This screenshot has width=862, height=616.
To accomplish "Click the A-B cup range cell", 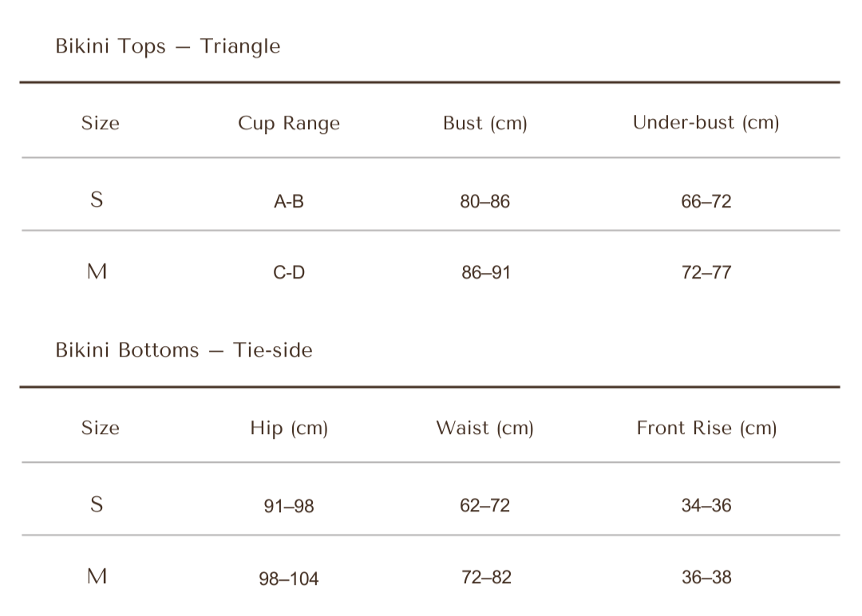I will tap(289, 202).
